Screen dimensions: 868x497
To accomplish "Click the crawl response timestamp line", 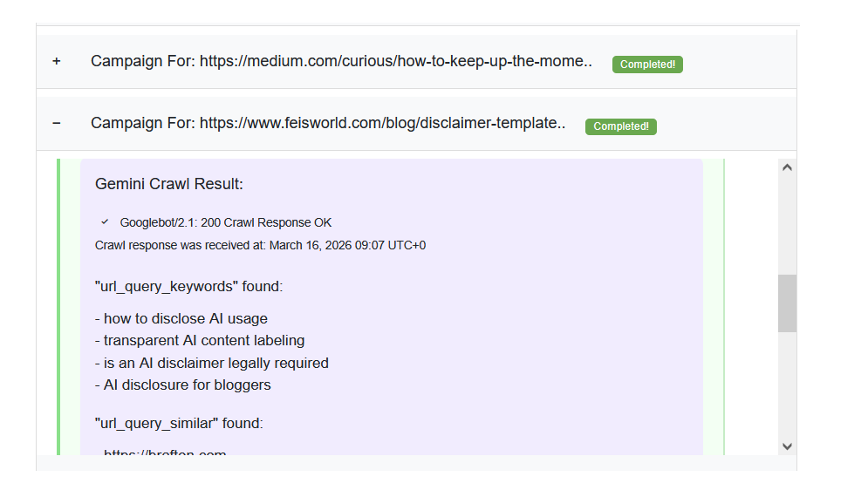I will (260, 245).
